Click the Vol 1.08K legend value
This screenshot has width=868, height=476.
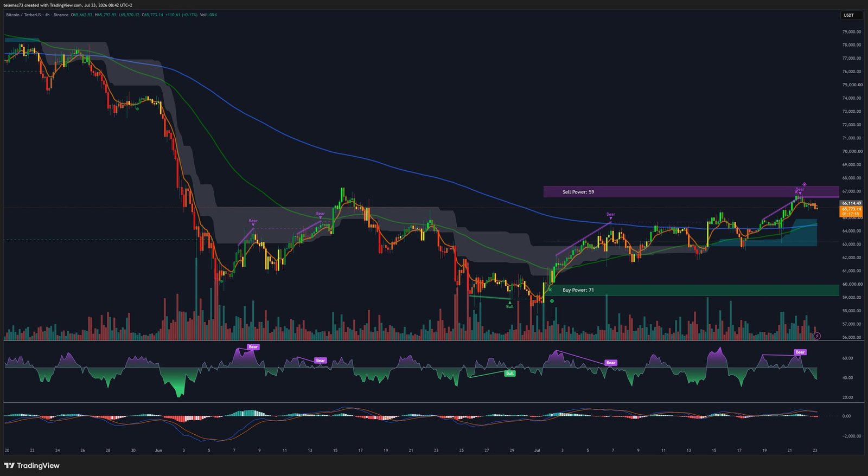(x=208, y=15)
